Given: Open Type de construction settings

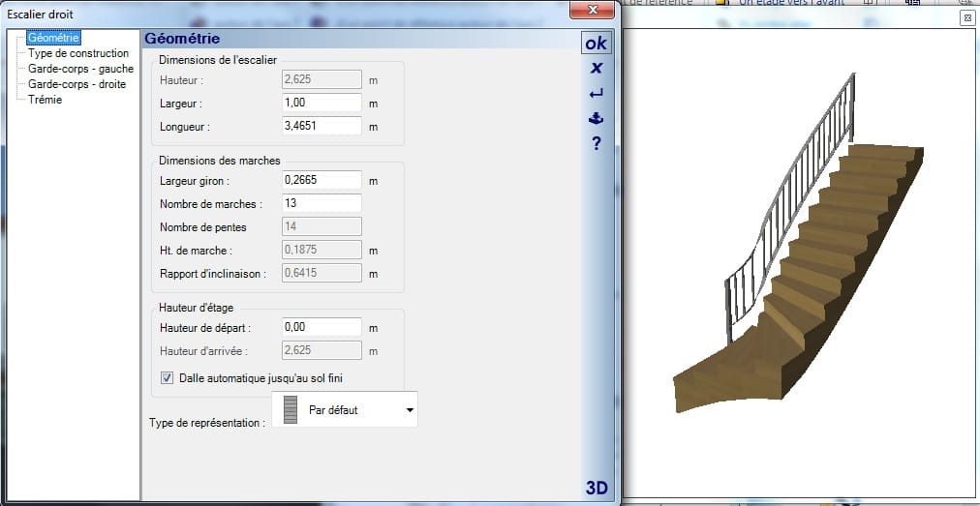Looking at the screenshot, I should point(78,53).
